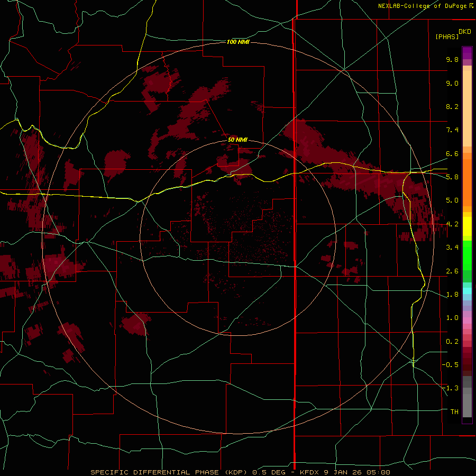The width and height of the screenshot is (476, 476).
Task: Select the 0.2 legend scale value
Action: click(x=452, y=341)
